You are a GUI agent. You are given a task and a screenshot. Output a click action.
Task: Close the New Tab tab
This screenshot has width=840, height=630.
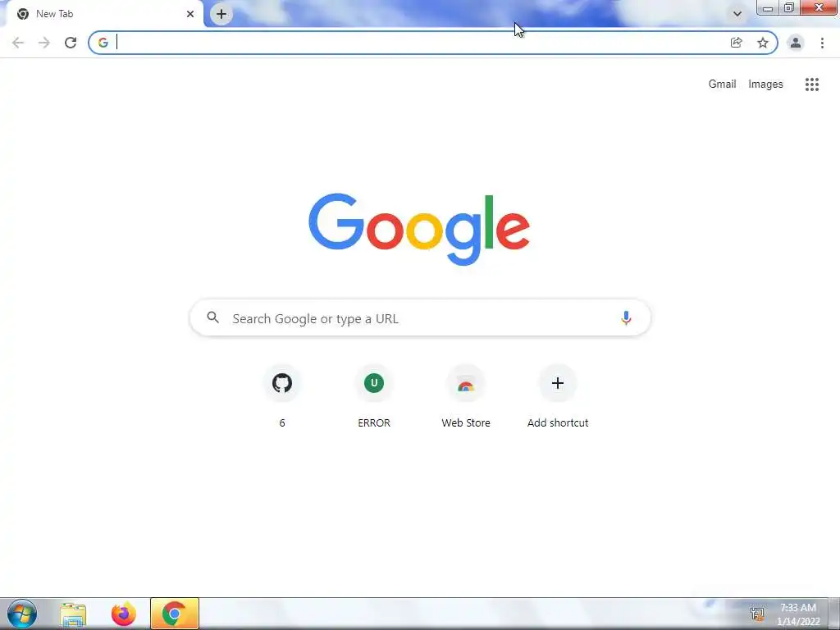(x=190, y=14)
